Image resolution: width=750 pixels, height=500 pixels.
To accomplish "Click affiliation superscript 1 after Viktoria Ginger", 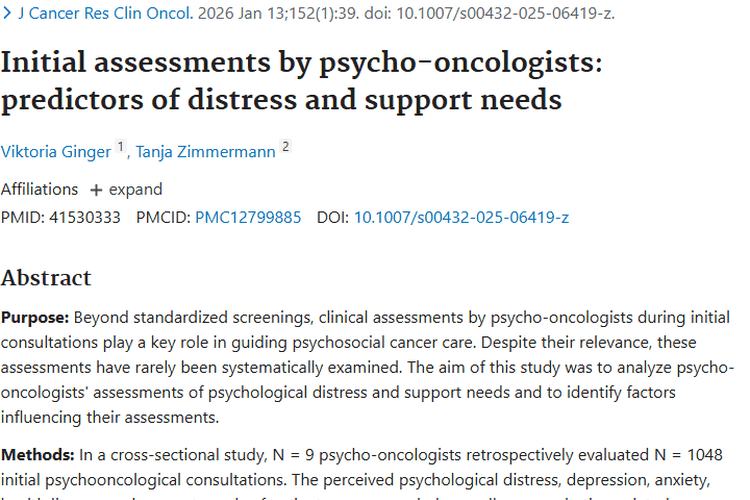I will tap(122, 147).
